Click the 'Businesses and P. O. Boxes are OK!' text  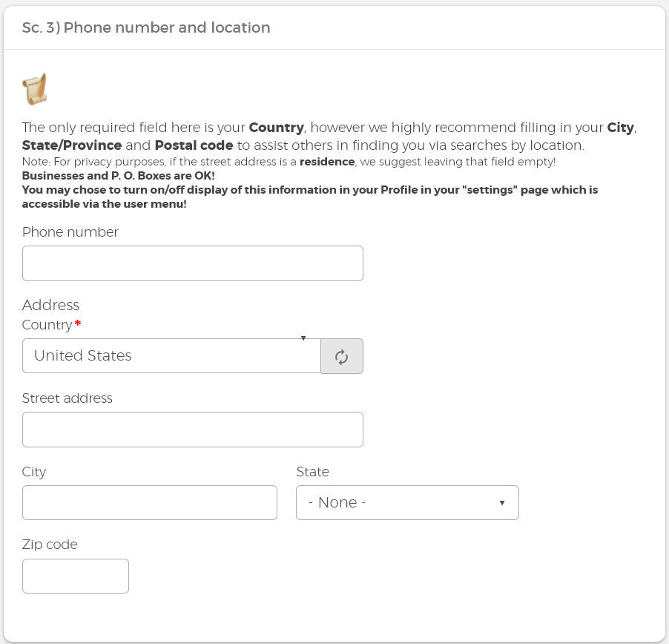coord(118,176)
